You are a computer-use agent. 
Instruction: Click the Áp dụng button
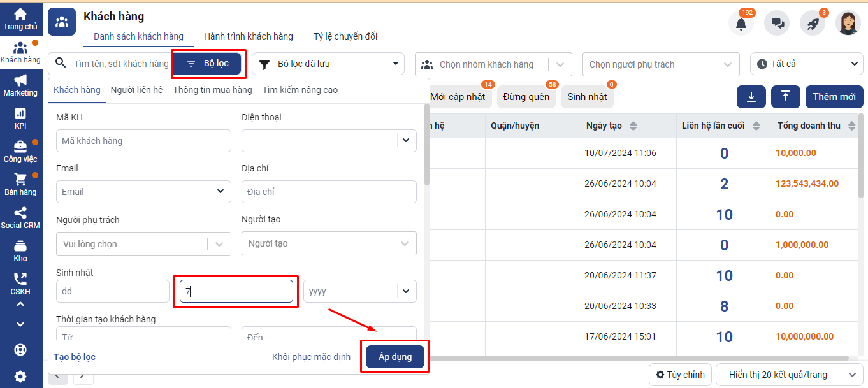click(395, 357)
